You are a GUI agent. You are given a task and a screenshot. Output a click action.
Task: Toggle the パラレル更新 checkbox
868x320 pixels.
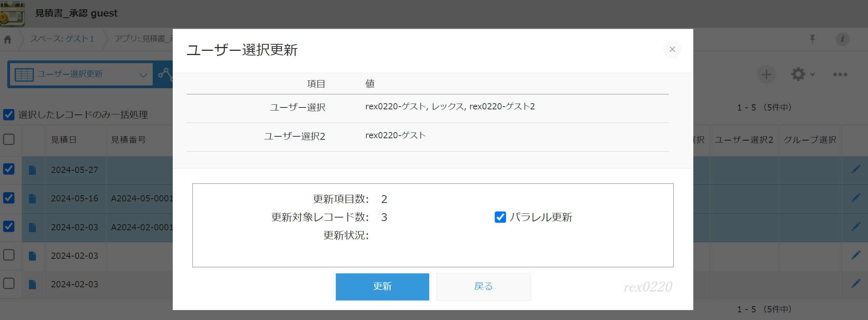coord(500,217)
